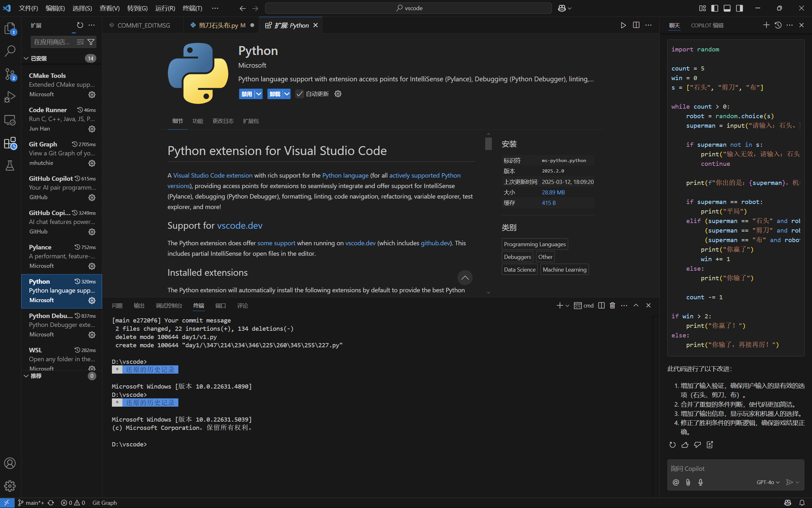Viewport: 812px width, 508px height.
Task: Toggle the bottom panel layout button
Action: click(727, 8)
